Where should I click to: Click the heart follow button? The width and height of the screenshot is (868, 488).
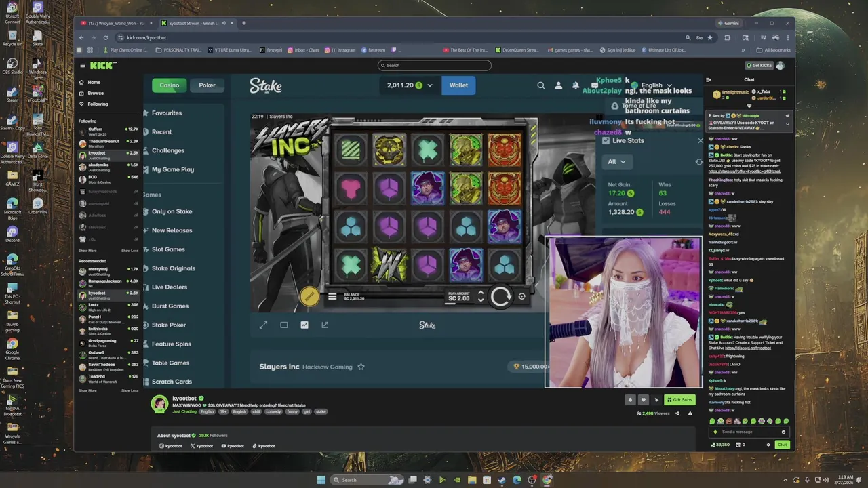click(644, 400)
